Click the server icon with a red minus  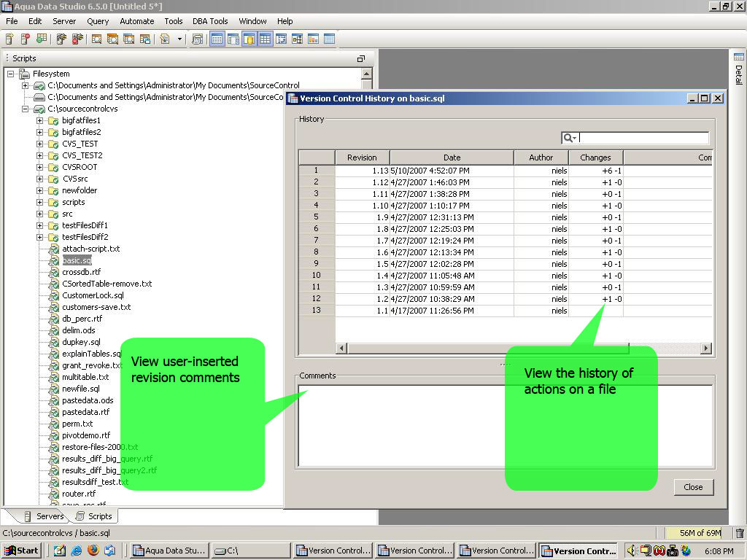pos(26,39)
